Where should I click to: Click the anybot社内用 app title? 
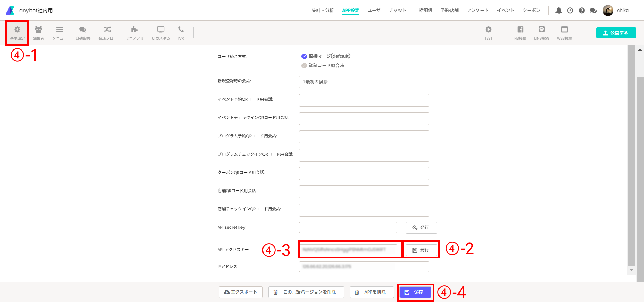click(36, 11)
